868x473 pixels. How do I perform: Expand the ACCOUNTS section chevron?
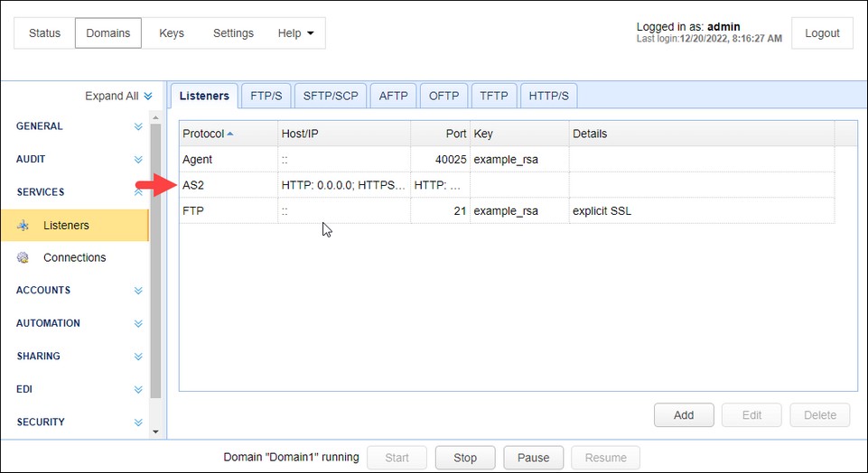138,291
